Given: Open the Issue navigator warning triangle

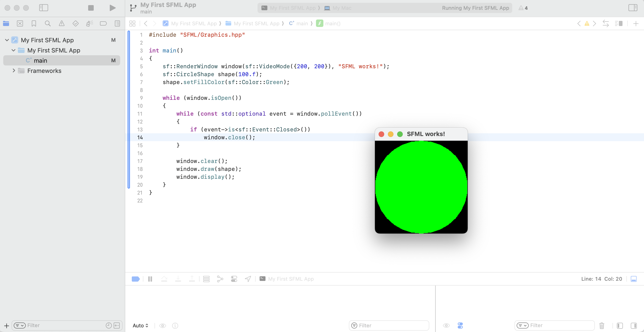Looking at the screenshot, I should (62, 23).
